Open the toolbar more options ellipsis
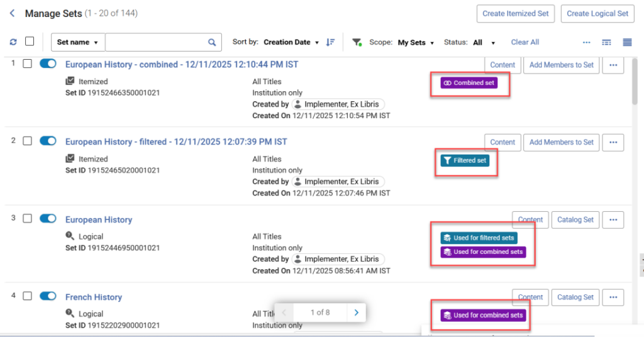This screenshot has width=644, height=337. coord(587,42)
